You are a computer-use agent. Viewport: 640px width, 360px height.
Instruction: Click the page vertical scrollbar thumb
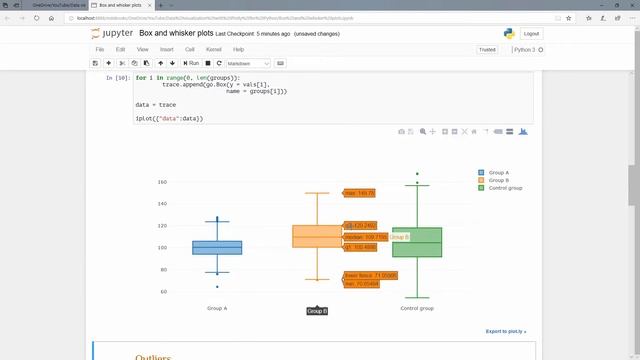pyautogui.click(x=632, y=185)
